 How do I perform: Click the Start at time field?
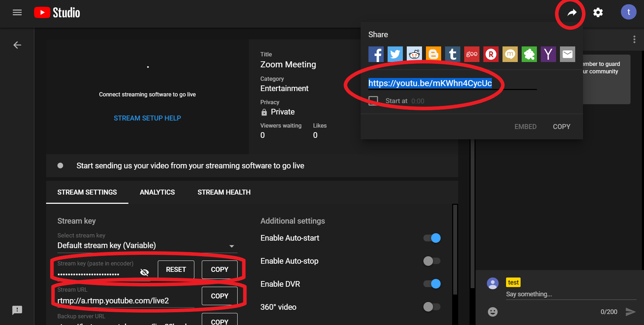418,101
